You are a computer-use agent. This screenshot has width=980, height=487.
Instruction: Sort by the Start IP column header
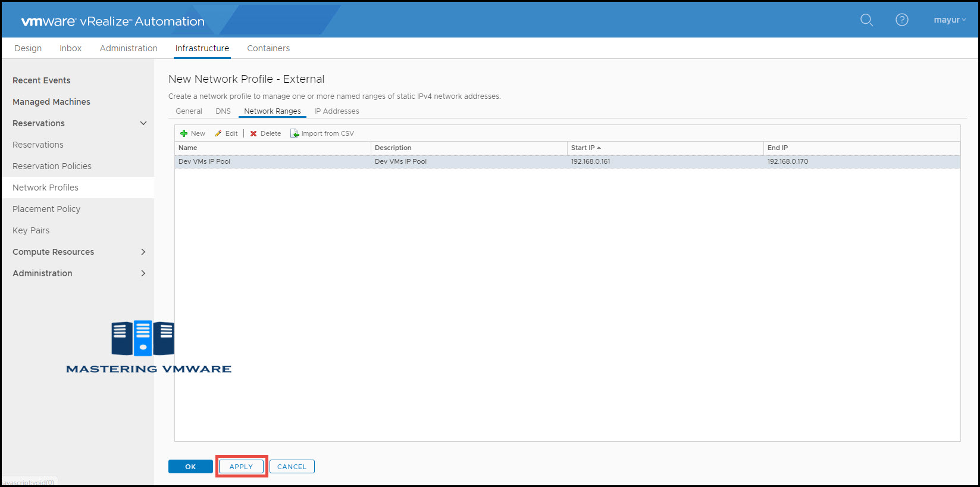click(x=665, y=148)
